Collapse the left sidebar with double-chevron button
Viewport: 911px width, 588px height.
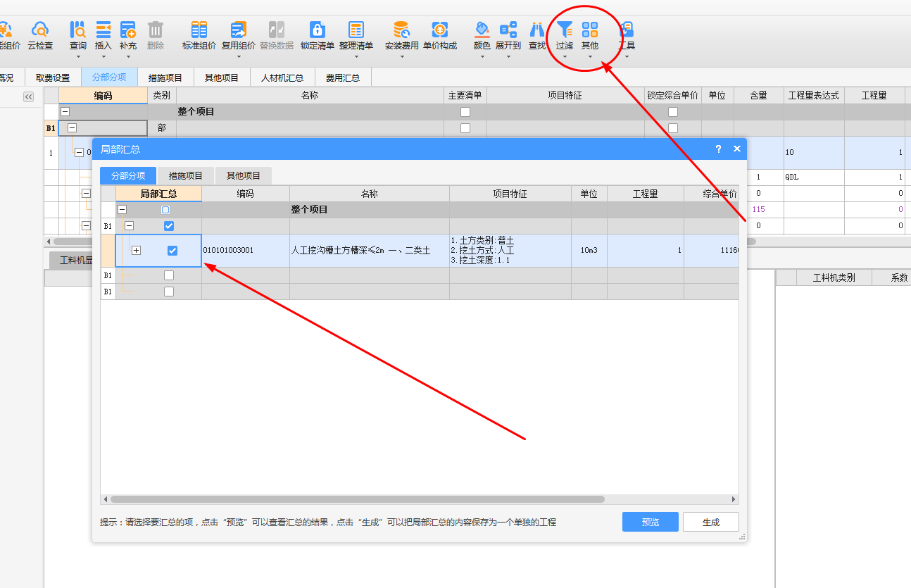point(29,97)
